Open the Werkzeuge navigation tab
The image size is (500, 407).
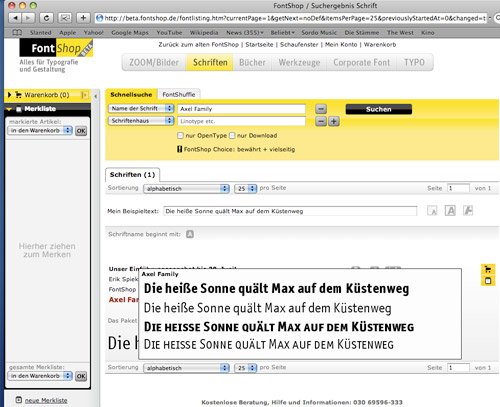[x=299, y=63]
